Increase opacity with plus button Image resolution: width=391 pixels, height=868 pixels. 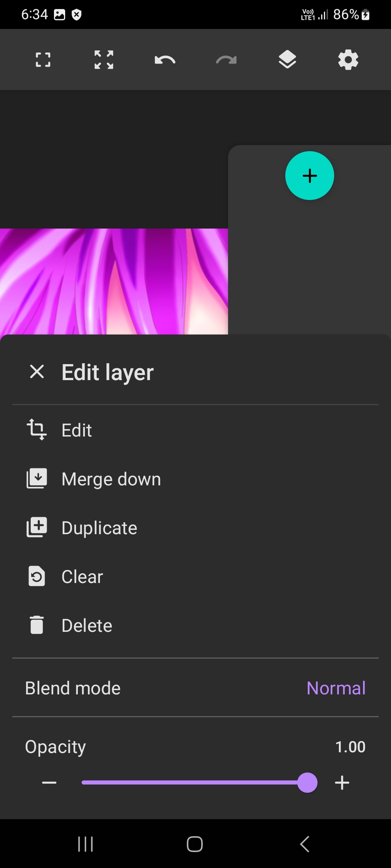(342, 783)
